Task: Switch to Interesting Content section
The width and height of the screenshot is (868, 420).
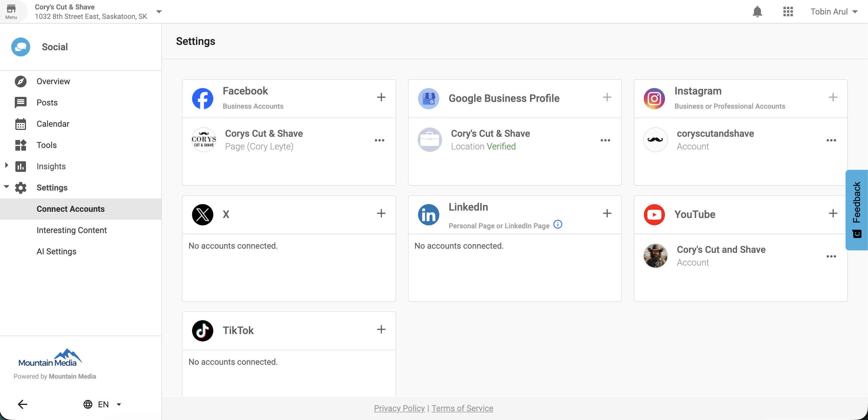Action: click(71, 230)
